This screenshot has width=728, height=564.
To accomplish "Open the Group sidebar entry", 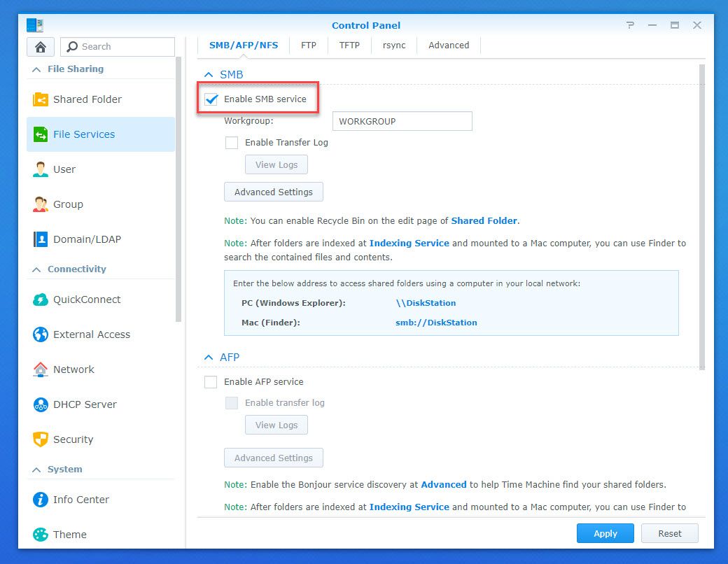I will click(x=101, y=204).
